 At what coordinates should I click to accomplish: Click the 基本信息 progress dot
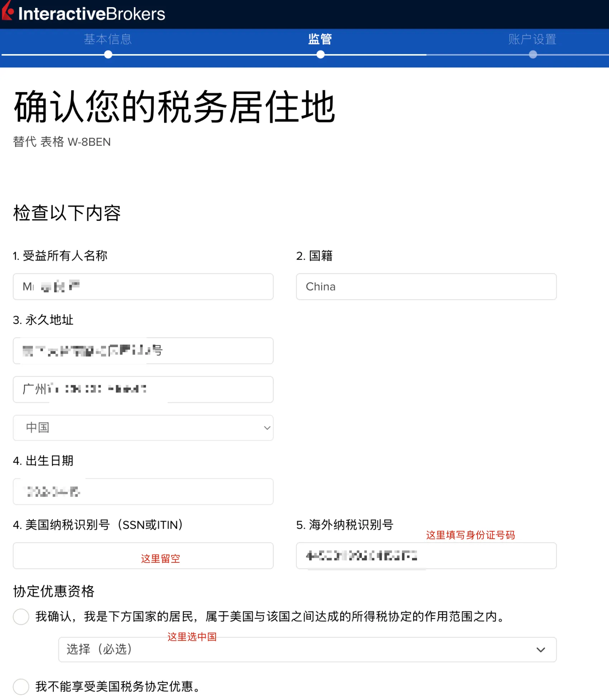click(x=108, y=54)
